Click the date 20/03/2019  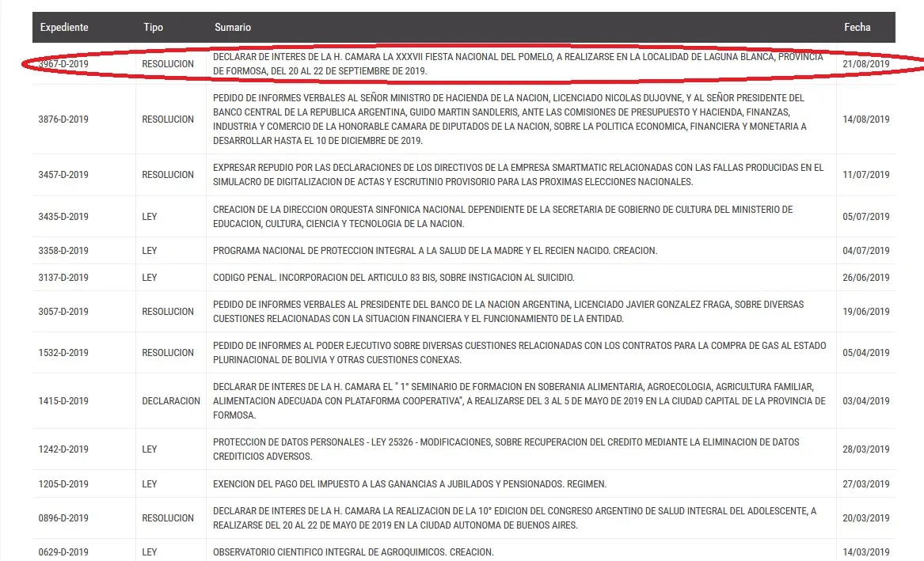[865, 518]
